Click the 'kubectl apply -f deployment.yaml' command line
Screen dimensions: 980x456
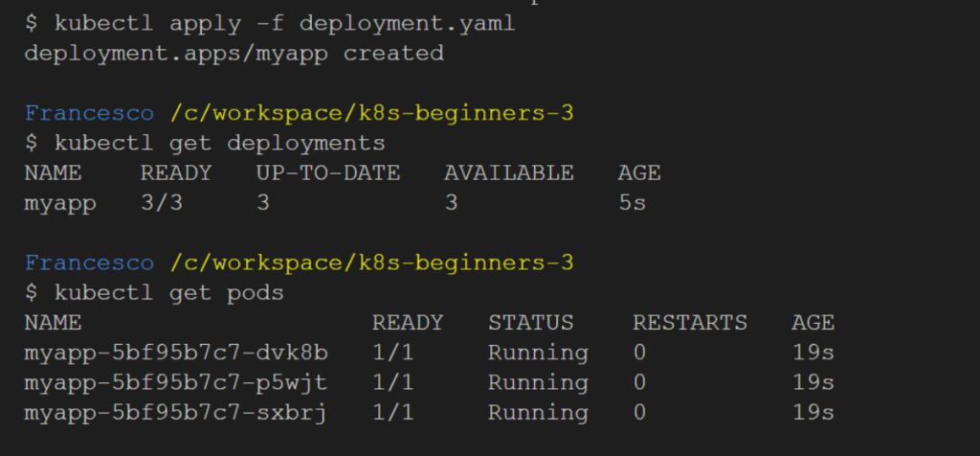tap(283, 24)
